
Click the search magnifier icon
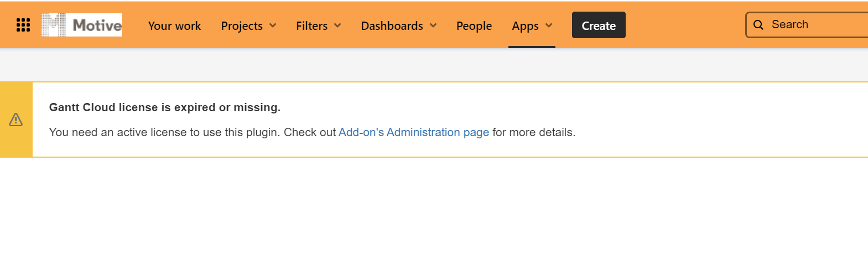[758, 25]
